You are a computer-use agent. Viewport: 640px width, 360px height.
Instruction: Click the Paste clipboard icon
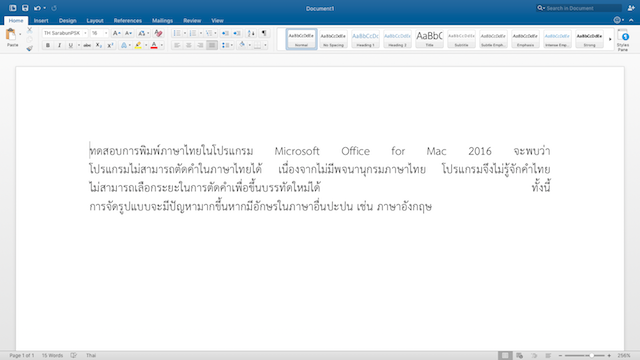tap(11, 35)
